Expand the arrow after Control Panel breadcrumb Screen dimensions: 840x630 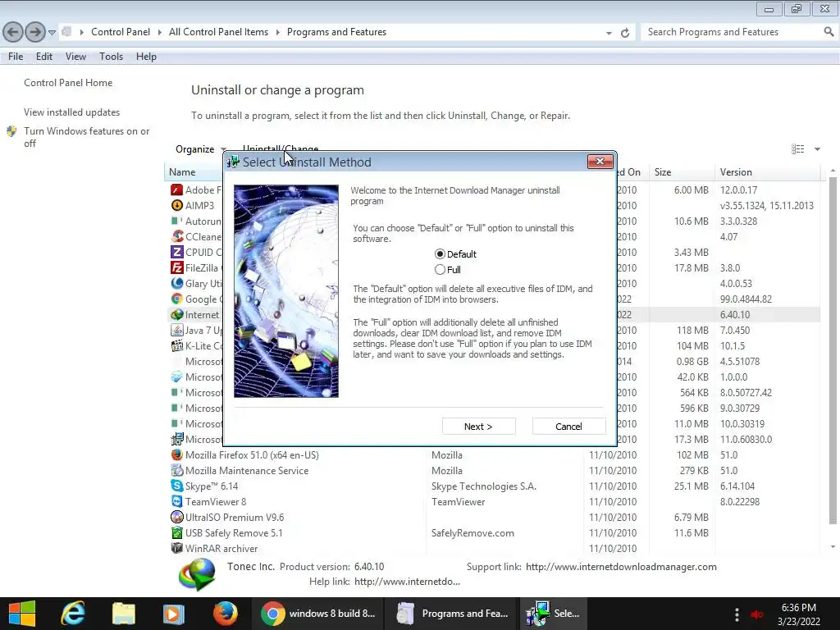160,32
